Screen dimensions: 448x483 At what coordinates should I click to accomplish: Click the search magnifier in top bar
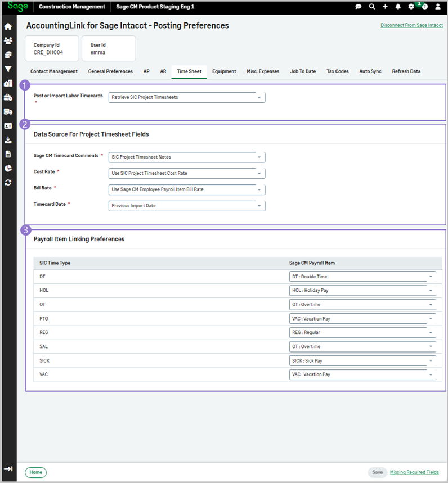372,7
